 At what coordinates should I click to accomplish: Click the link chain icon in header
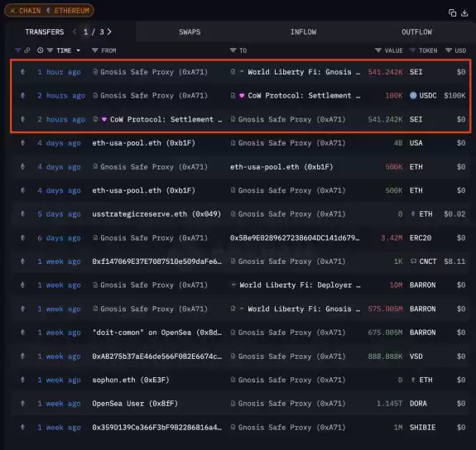tap(27, 50)
